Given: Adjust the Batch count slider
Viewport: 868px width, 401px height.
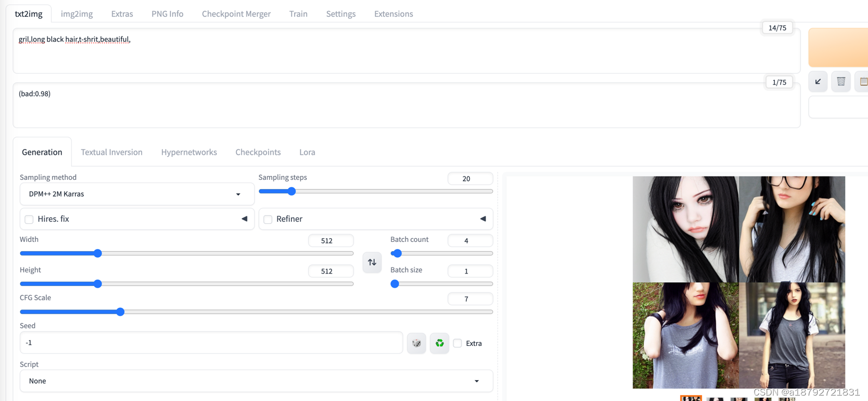Looking at the screenshot, I should [x=441, y=253].
